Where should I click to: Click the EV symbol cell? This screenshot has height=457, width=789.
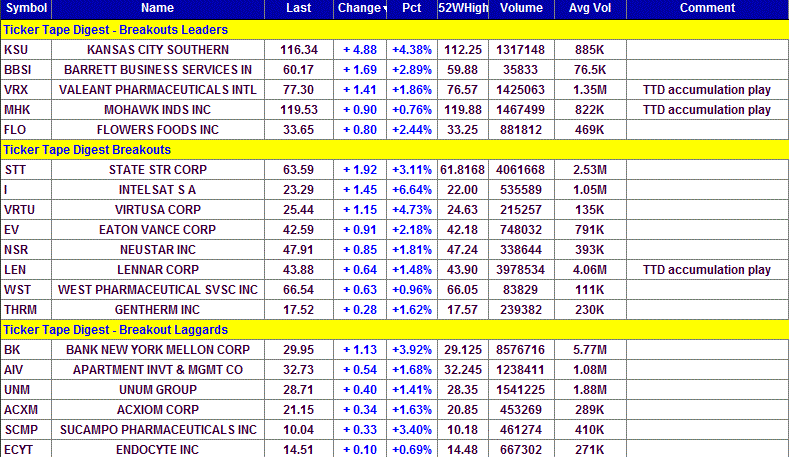click(26, 230)
